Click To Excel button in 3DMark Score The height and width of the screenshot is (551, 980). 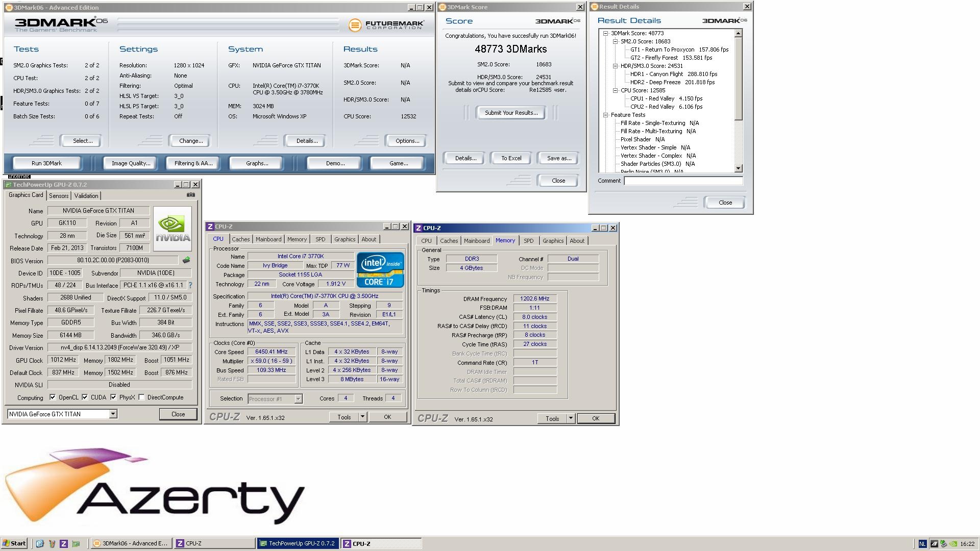click(x=511, y=158)
